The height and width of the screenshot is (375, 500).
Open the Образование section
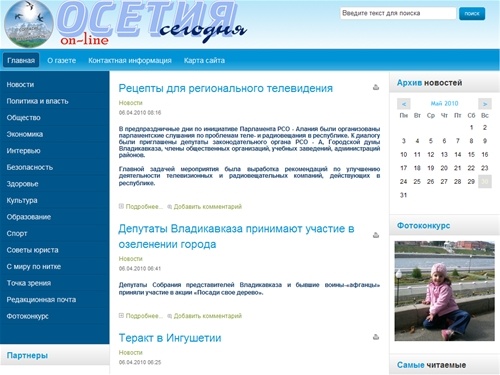tap(29, 217)
